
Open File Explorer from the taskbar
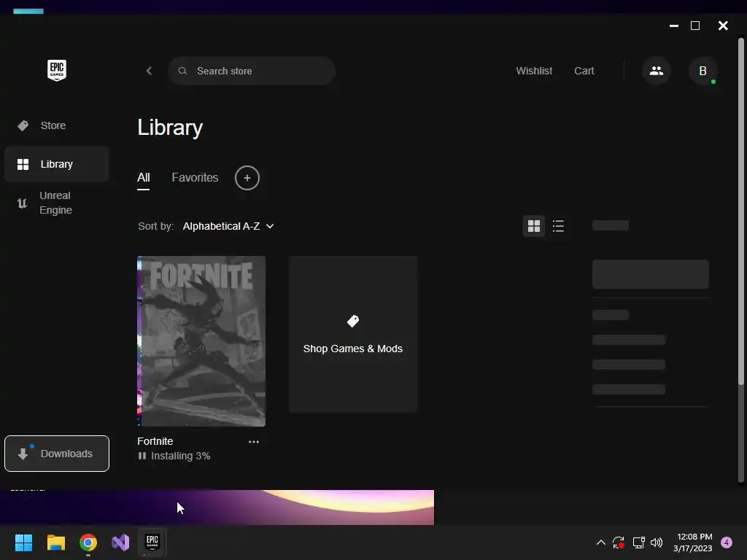pos(55,542)
